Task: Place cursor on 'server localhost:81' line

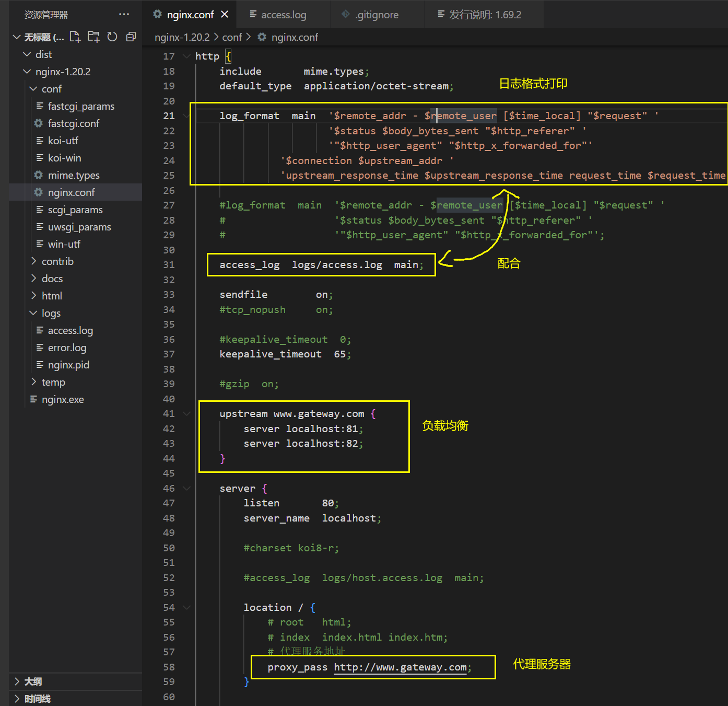Action: pyautogui.click(x=303, y=429)
